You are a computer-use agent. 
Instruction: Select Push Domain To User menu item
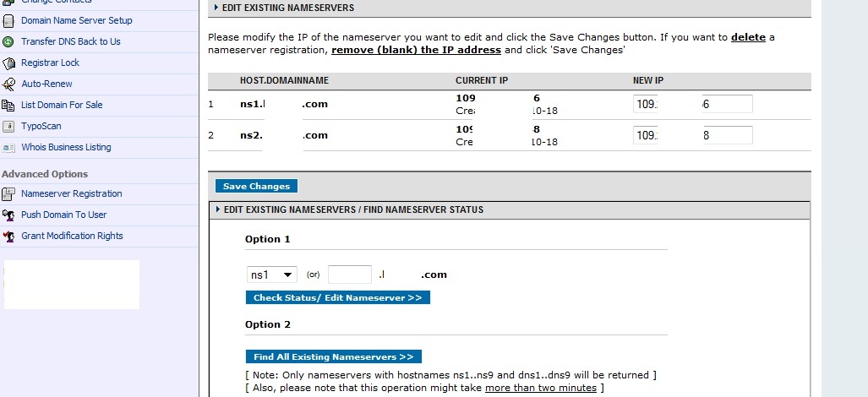tap(63, 215)
